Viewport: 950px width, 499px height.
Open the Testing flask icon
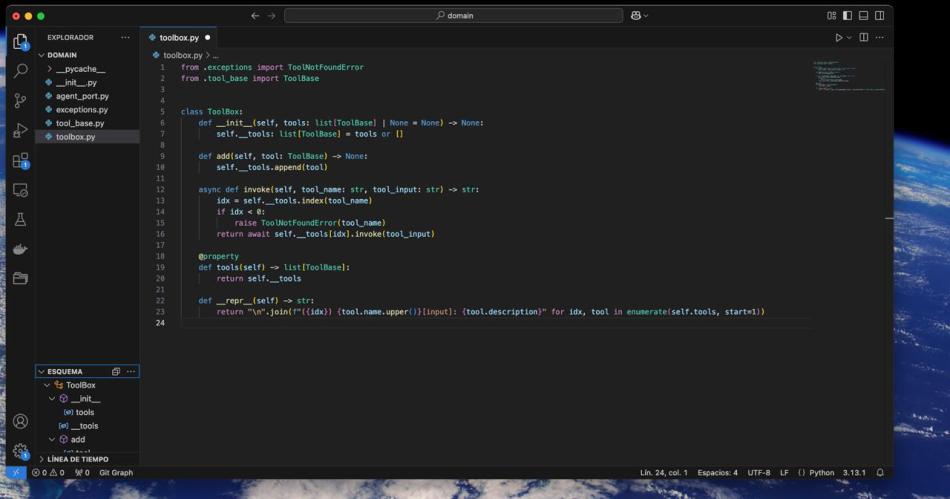[x=20, y=219]
